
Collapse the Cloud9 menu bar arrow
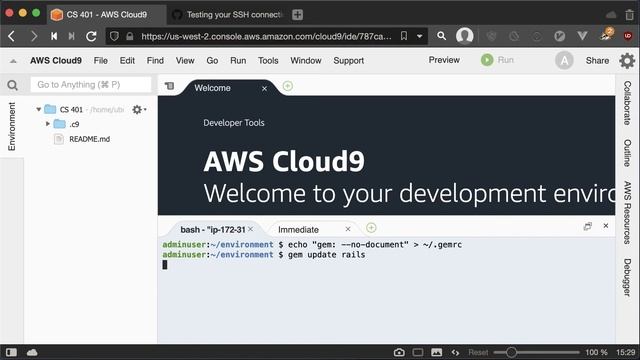[13, 61]
